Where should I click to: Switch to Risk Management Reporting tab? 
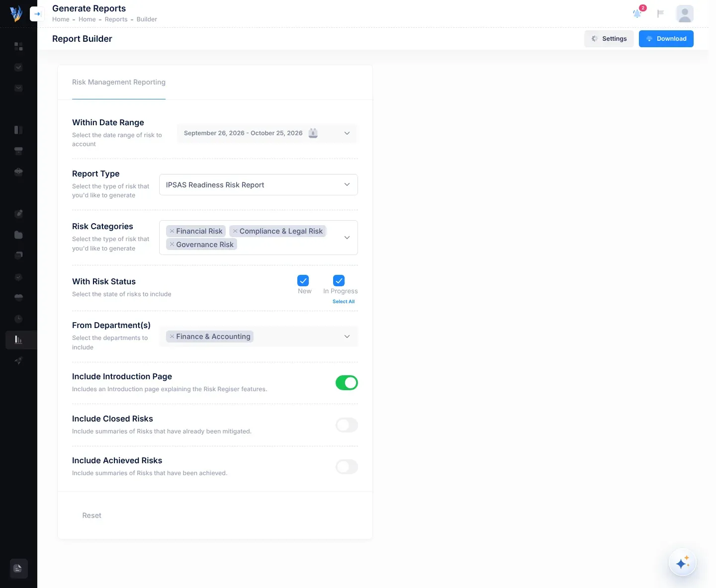click(119, 82)
